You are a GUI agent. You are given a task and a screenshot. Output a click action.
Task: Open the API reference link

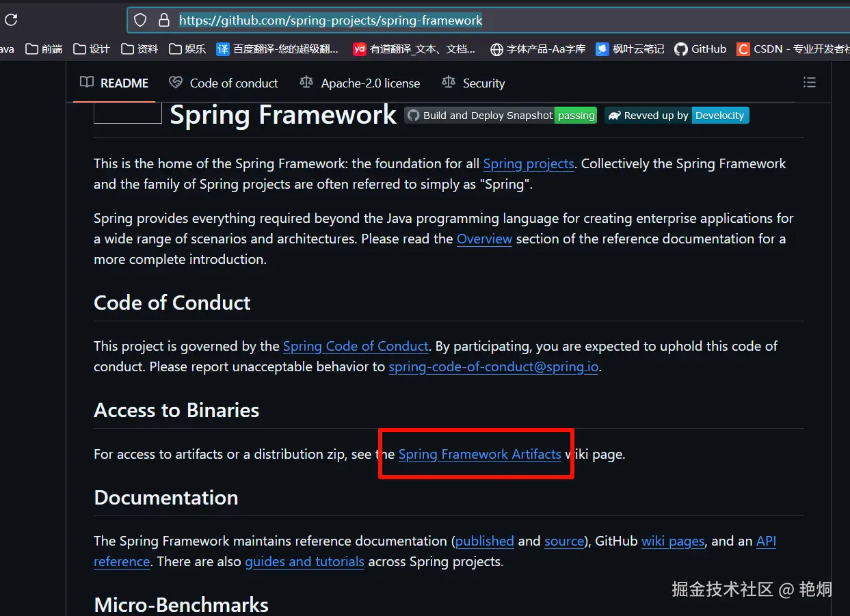coord(766,541)
